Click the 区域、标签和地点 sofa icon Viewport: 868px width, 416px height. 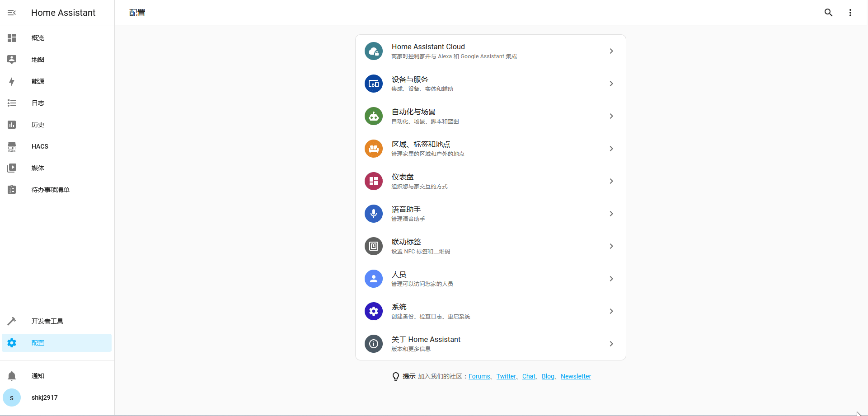click(x=374, y=149)
